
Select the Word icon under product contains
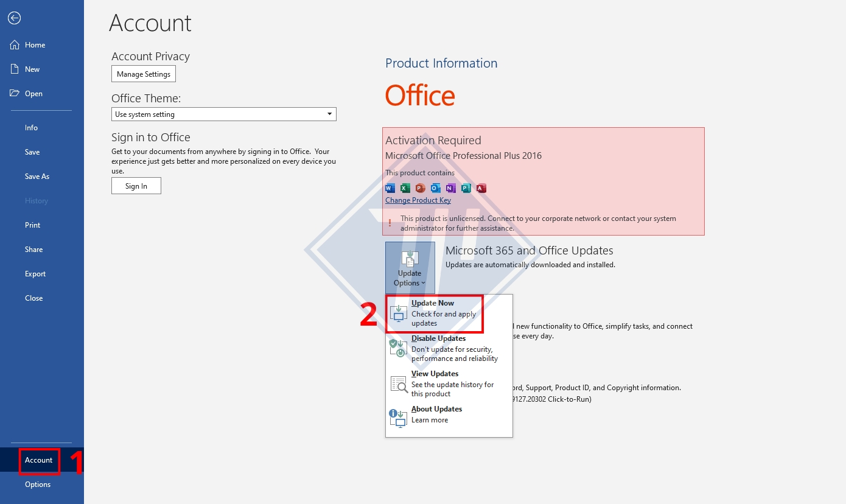390,188
